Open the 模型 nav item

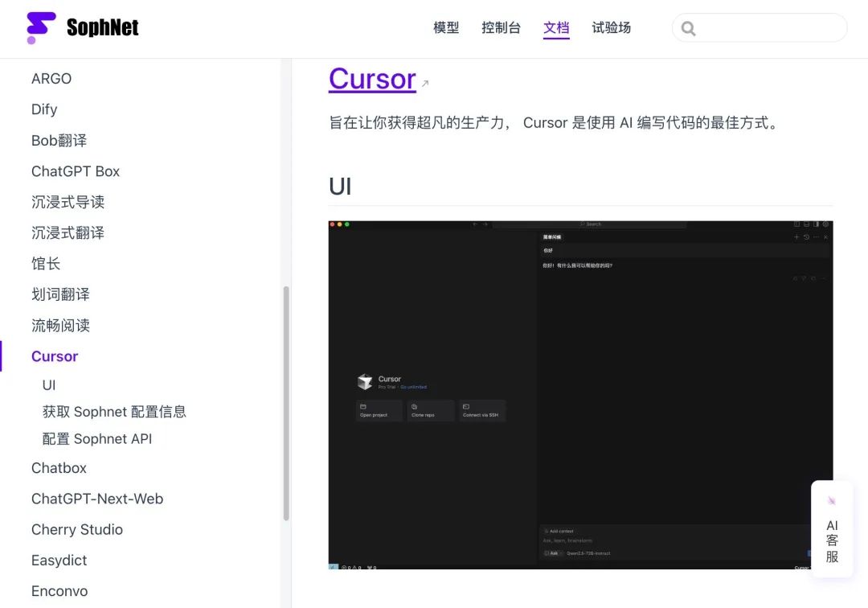pos(446,27)
